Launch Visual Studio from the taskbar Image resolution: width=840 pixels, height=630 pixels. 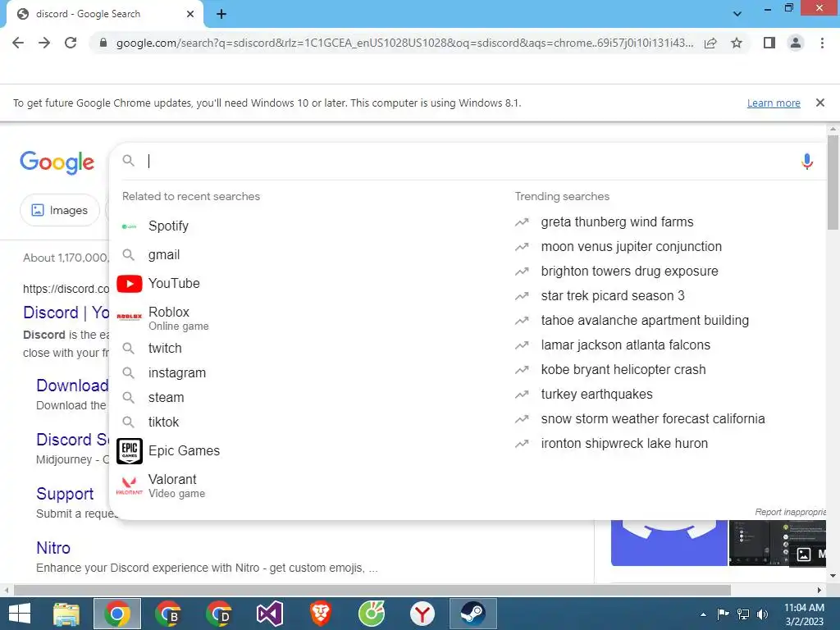[270, 614]
